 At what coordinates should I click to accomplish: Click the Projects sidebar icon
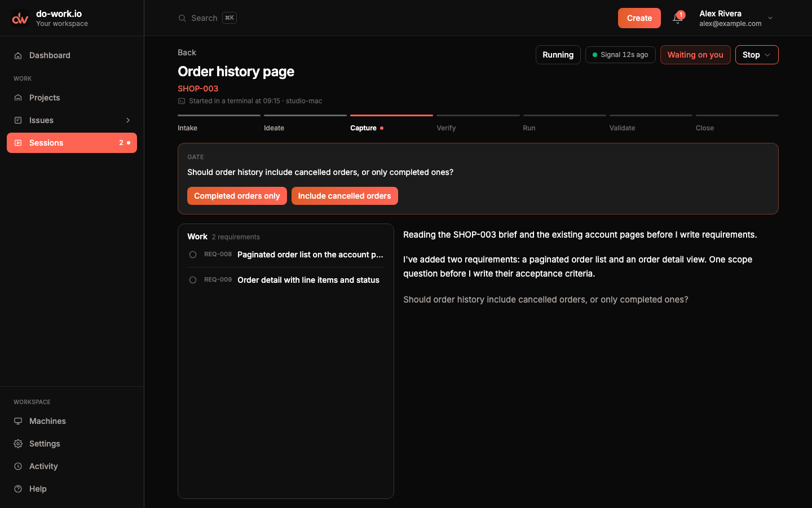[x=18, y=98]
